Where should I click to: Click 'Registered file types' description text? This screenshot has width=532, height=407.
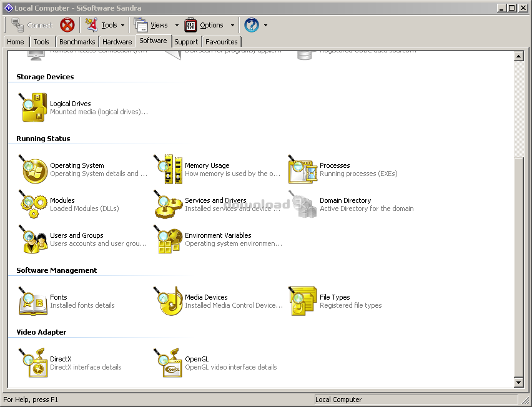tap(350, 305)
